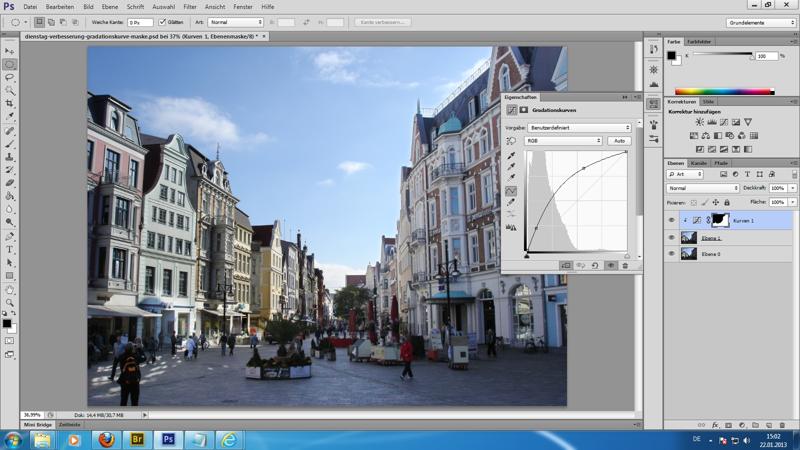Viewport: 800px width, 450px height.
Task: Open layer blend mode Normal dropdown
Action: pos(703,188)
